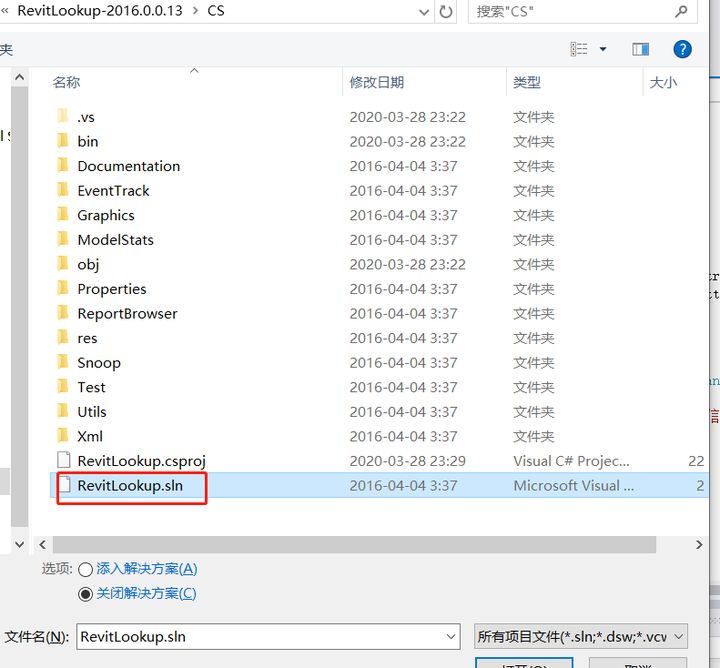
Task: Select the 添入解决方案(A) radio option
Action: tap(85, 570)
